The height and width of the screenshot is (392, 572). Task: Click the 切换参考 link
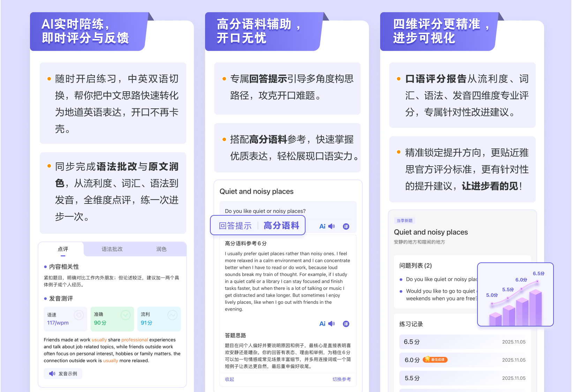click(x=342, y=379)
